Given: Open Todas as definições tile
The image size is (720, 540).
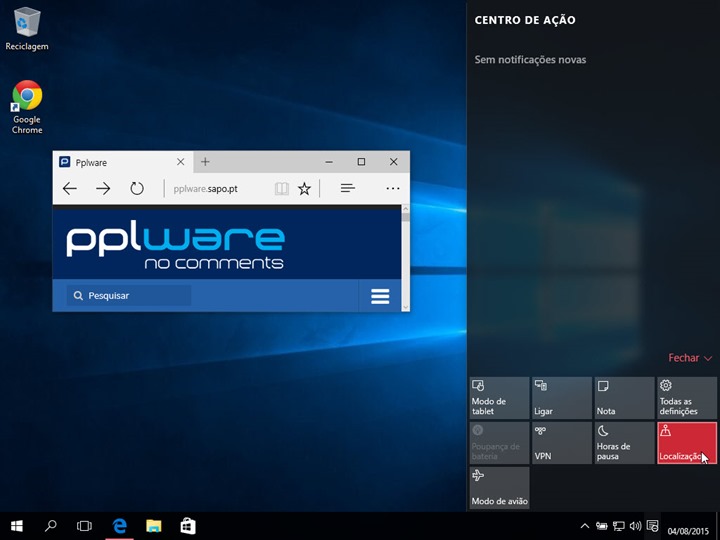Looking at the screenshot, I should pos(687,398).
